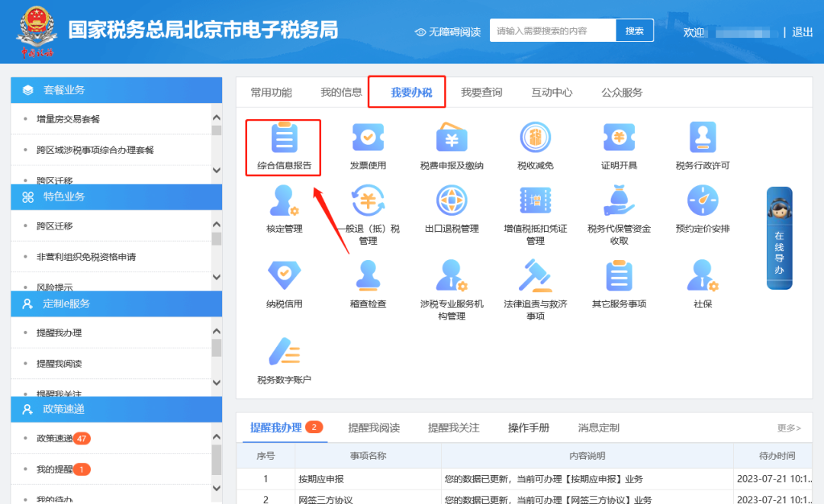Select the 常用功能 tab
Image resolution: width=824 pixels, height=504 pixels.
(x=271, y=92)
